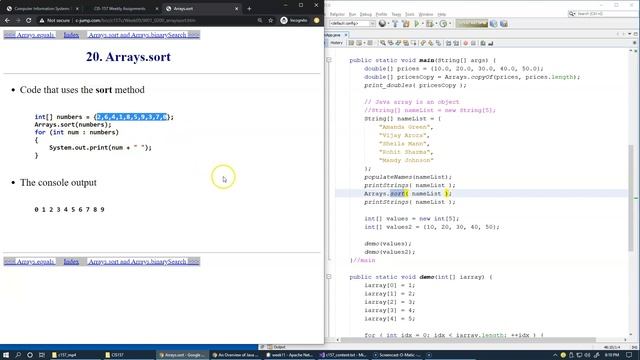Close the Arrays.sort browser tab
This screenshot has width=640, height=360.
pyautogui.click(x=236, y=9)
